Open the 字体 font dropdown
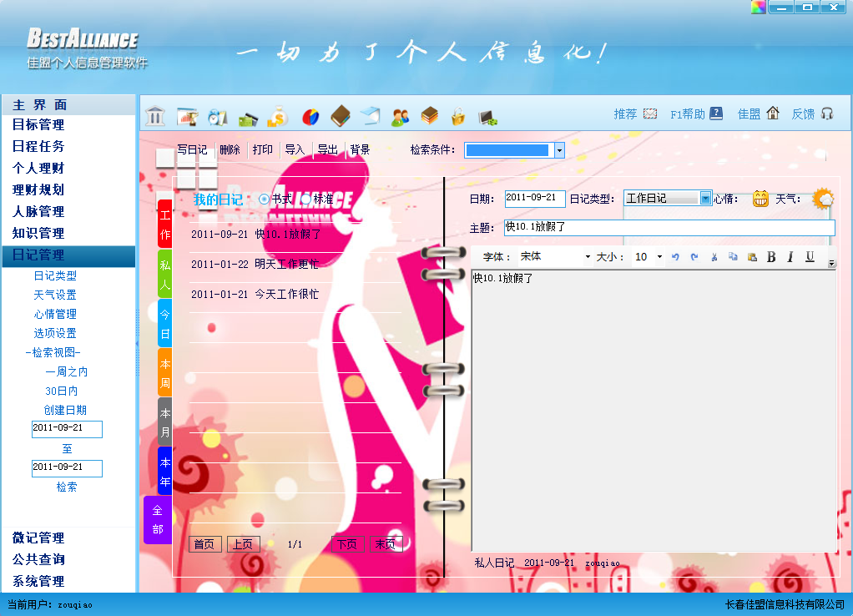Screen dimensions: 853x616 pos(588,257)
